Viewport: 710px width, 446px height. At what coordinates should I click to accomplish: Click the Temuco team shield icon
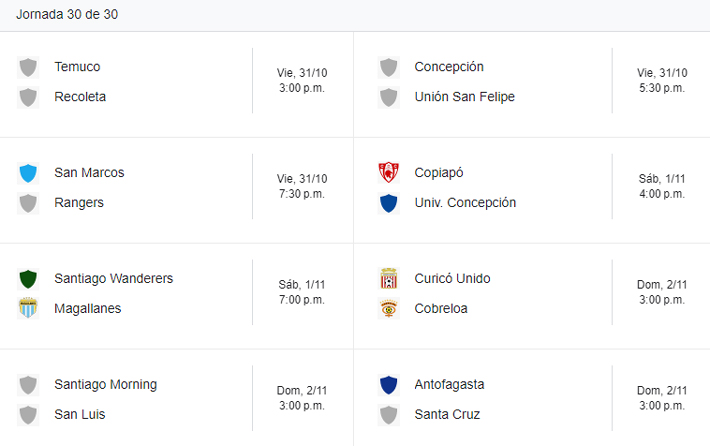point(28,67)
